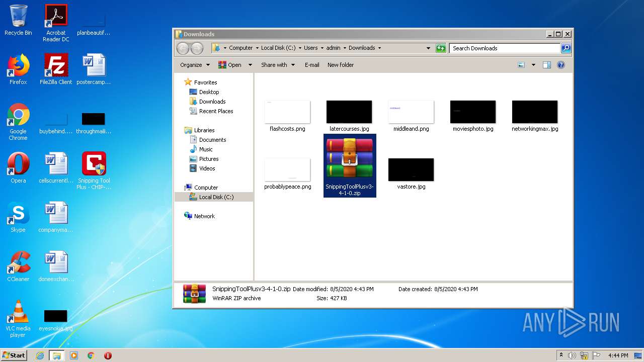Select Network in the navigation pane
This screenshot has width=644, height=362.
pos(204,216)
